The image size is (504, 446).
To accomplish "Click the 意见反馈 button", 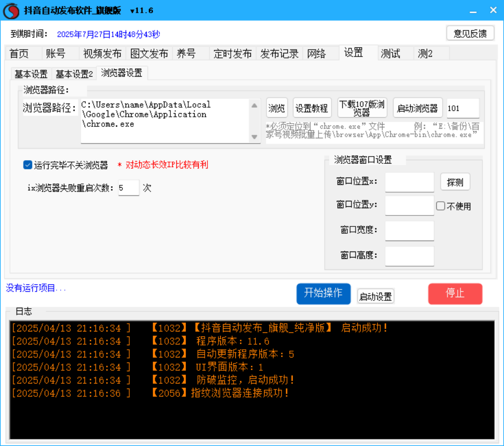I will click(x=470, y=33).
